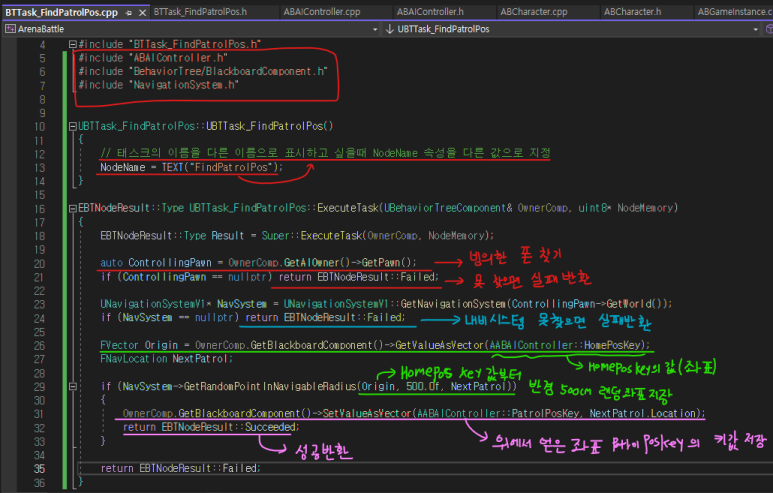Click the #include "ABAIController.h" line

[x=153, y=58]
